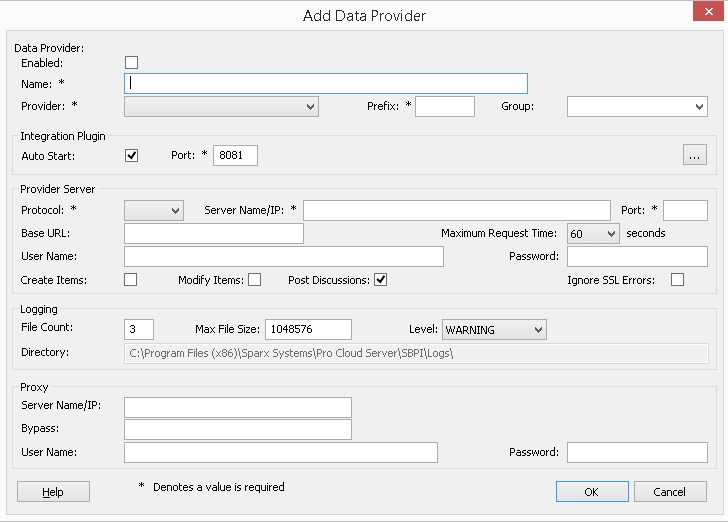Expand the Group dropdown
Image resolution: width=728 pixels, height=522 pixels.
click(x=637, y=107)
